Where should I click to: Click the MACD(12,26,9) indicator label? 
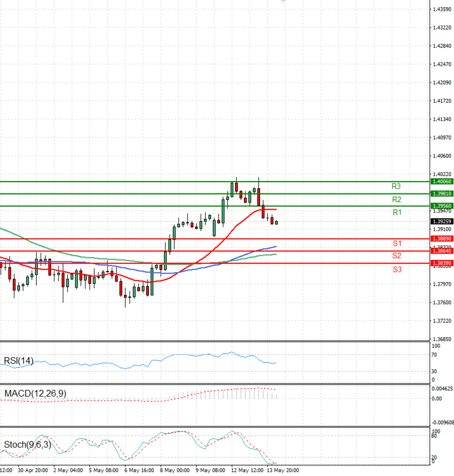point(35,393)
